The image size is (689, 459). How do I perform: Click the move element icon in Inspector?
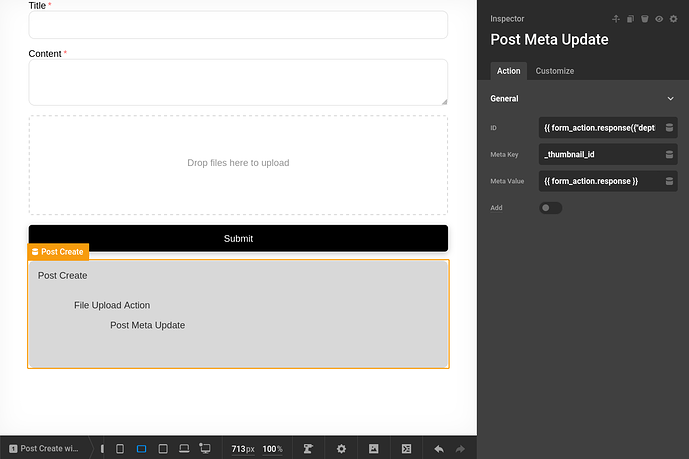click(x=616, y=19)
